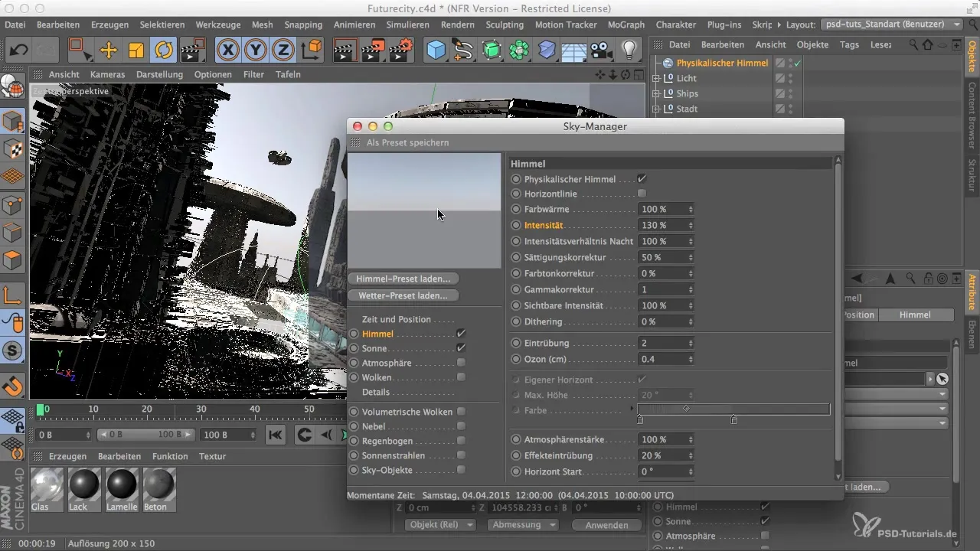Click the floor environment icon
The height and width of the screenshot is (551, 980).
coord(573,51)
